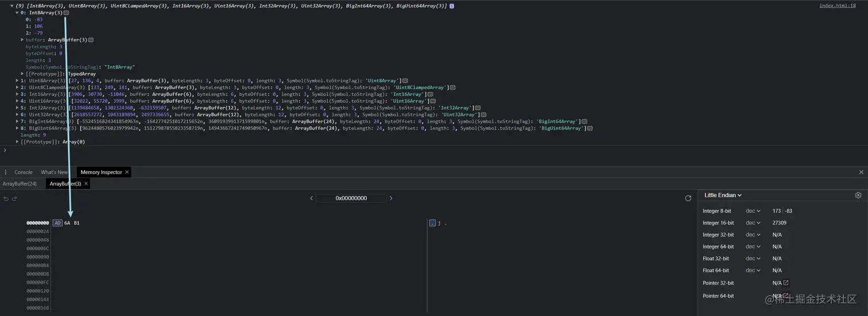The width and height of the screenshot is (868, 316).
Task: Go back in address history
Action: (x=6, y=198)
